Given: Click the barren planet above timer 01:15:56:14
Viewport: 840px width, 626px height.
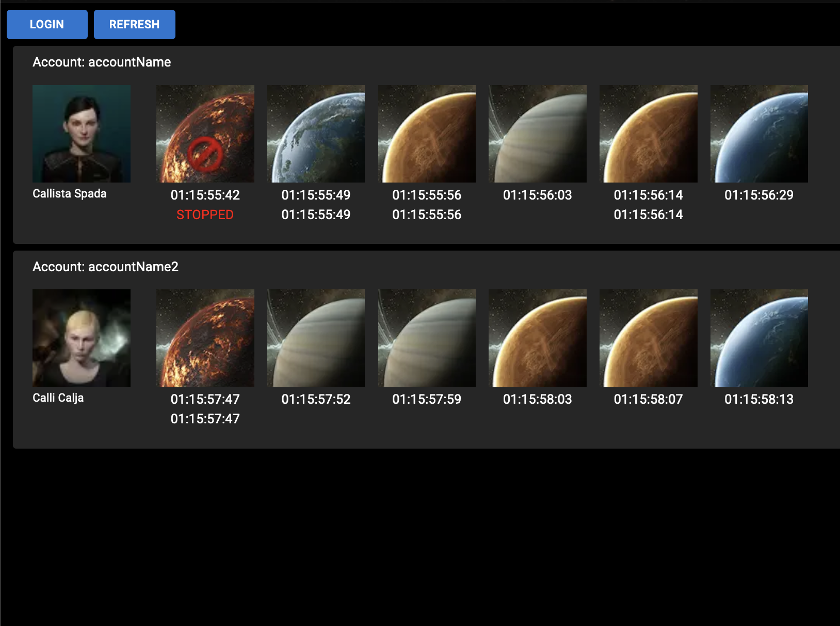Looking at the screenshot, I should pyautogui.click(x=648, y=134).
